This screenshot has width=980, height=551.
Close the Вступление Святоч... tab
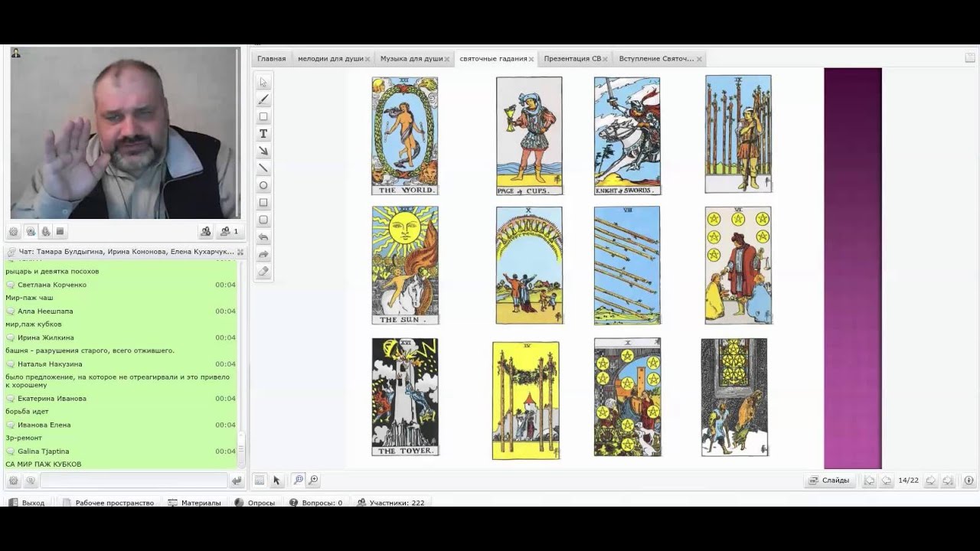click(x=699, y=59)
